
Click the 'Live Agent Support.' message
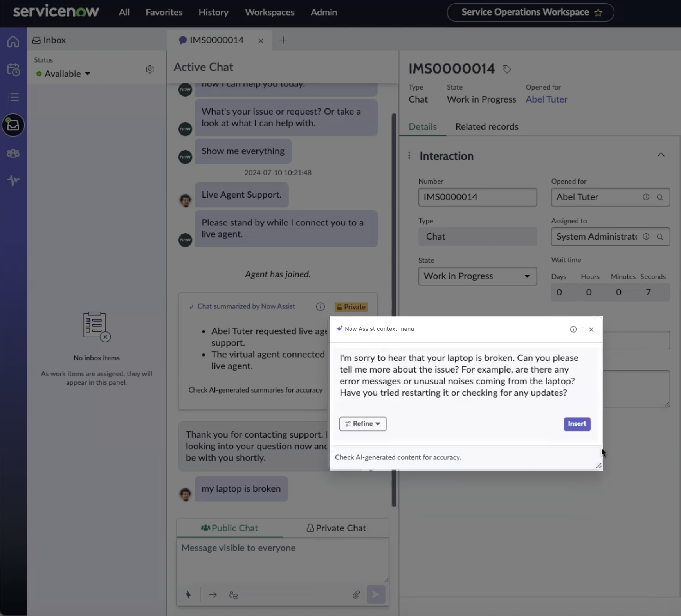(x=241, y=195)
